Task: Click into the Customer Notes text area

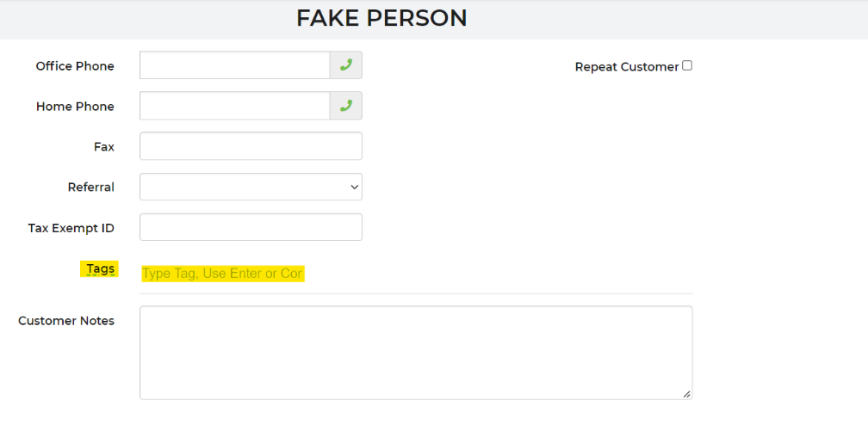Action: [416, 353]
